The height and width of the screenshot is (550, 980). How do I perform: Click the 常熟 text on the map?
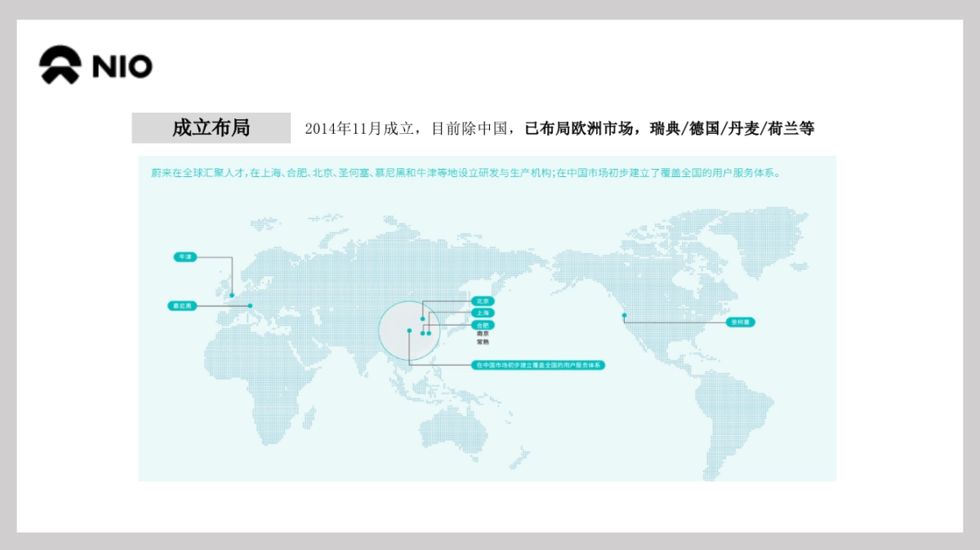[483, 343]
